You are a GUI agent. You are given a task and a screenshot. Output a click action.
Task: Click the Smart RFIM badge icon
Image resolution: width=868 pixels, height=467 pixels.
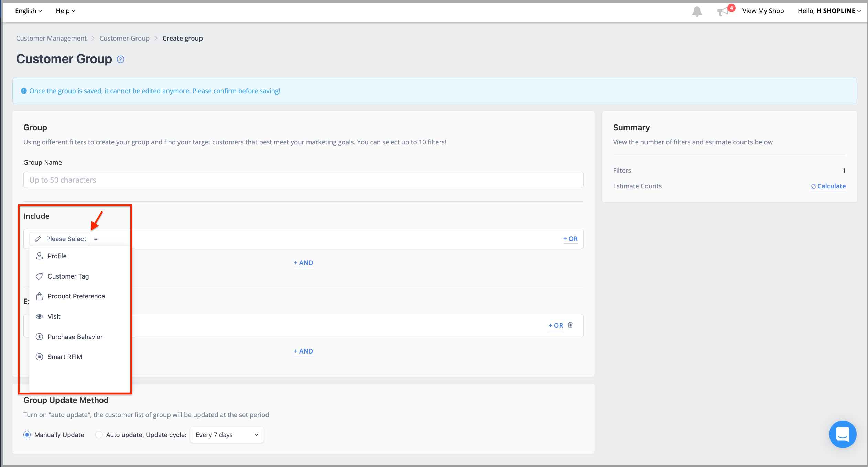(x=40, y=357)
